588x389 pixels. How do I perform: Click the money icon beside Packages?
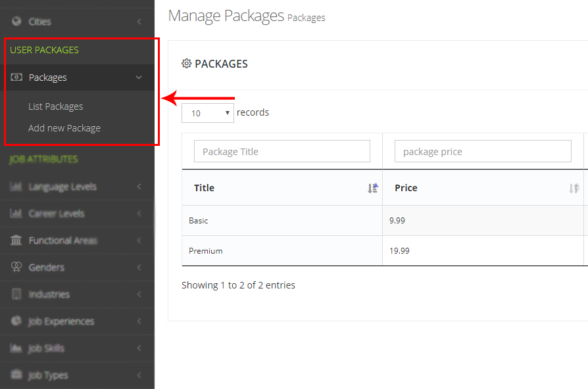16,78
